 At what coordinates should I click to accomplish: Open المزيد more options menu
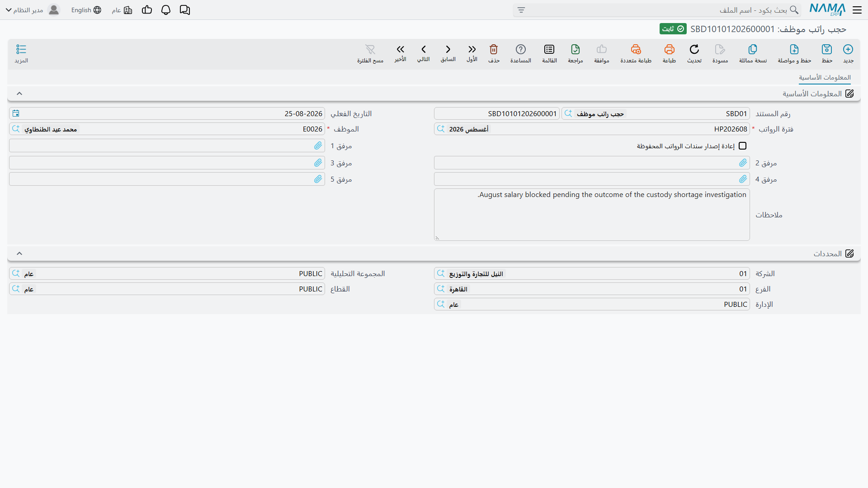[21, 53]
